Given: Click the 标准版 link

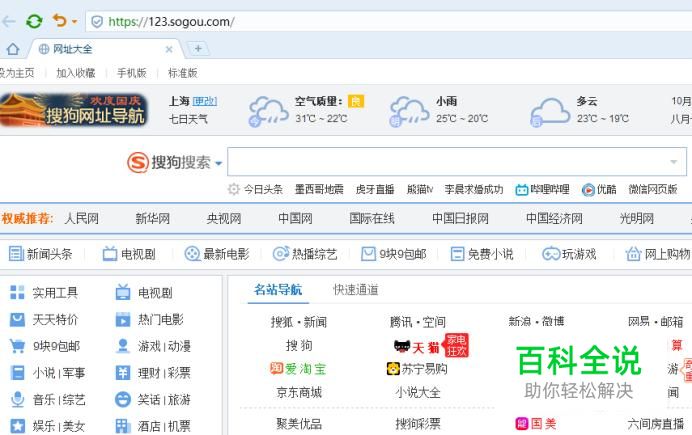Looking at the screenshot, I should 182,73.
